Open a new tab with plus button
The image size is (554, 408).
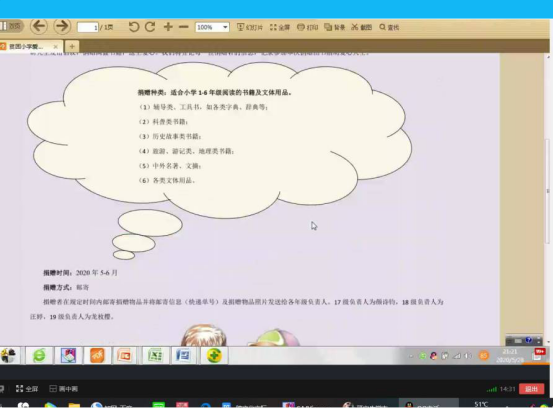coord(72,46)
